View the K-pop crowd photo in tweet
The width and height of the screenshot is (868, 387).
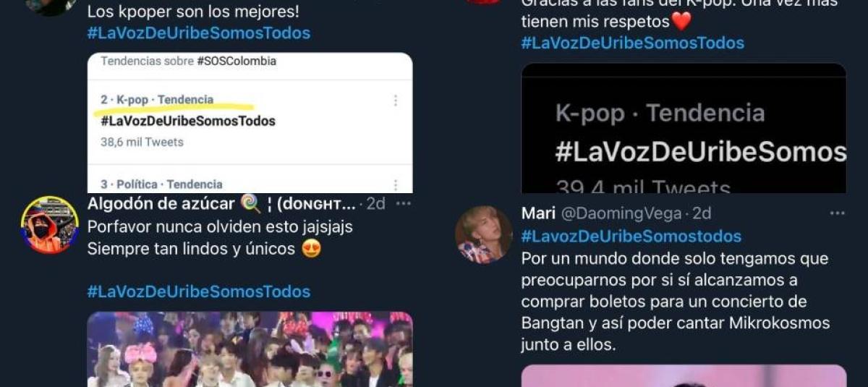[x=250, y=349]
